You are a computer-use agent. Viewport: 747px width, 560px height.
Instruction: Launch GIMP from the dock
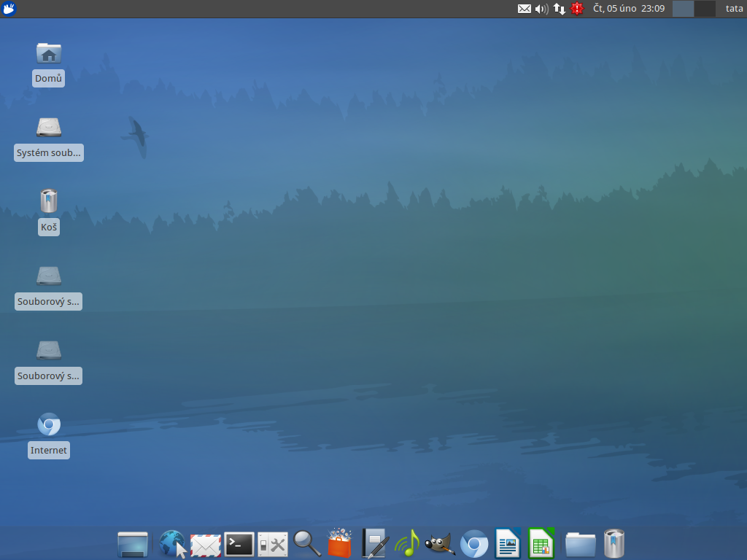point(440,544)
